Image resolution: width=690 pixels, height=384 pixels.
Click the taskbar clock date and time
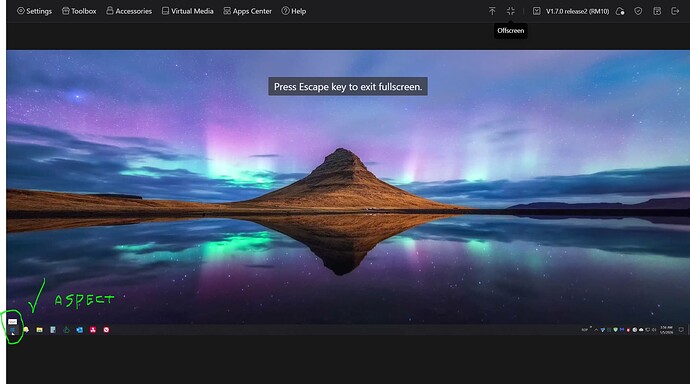[x=666, y=329]
